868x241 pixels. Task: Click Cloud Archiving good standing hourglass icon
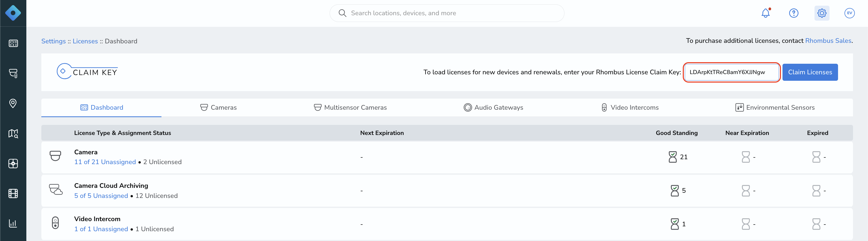click(675, 190)
